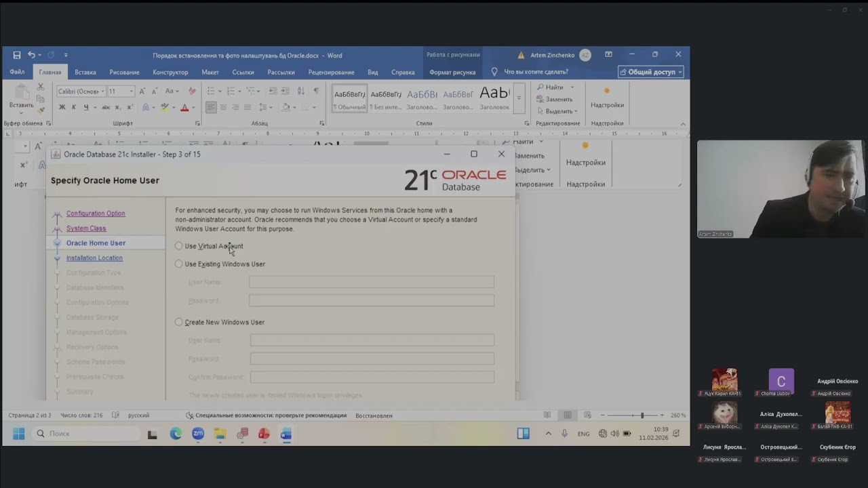Open the bullet list dropdown arrow
Image resolution: width=868 pixels, height=488 pixels.
point(220,91)
